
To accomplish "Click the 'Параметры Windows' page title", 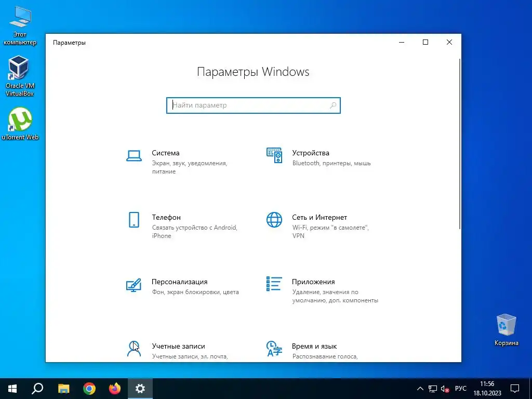I will coord(253,72).
